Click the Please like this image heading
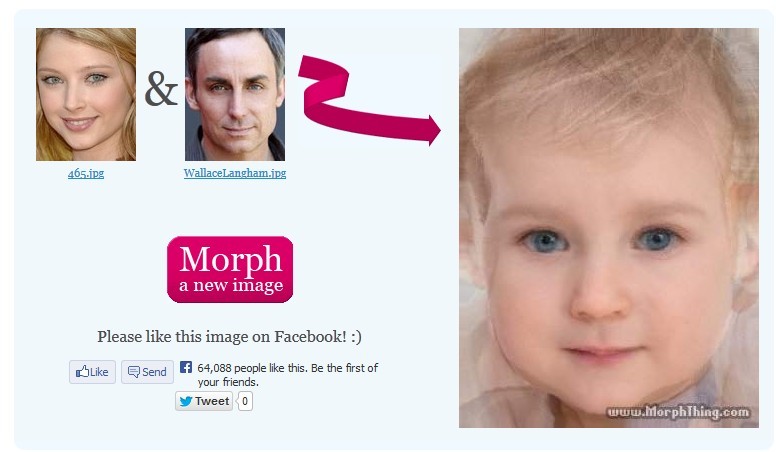 pos(229,337)
